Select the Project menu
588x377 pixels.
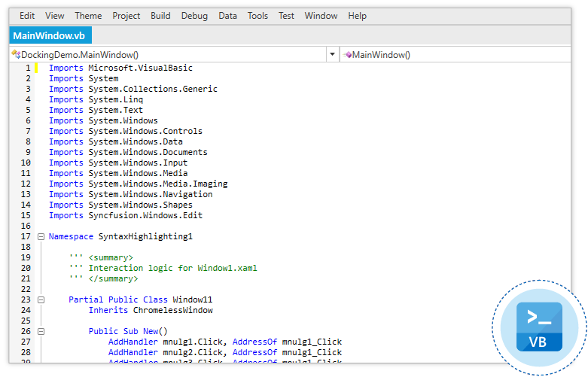point(126,16)
